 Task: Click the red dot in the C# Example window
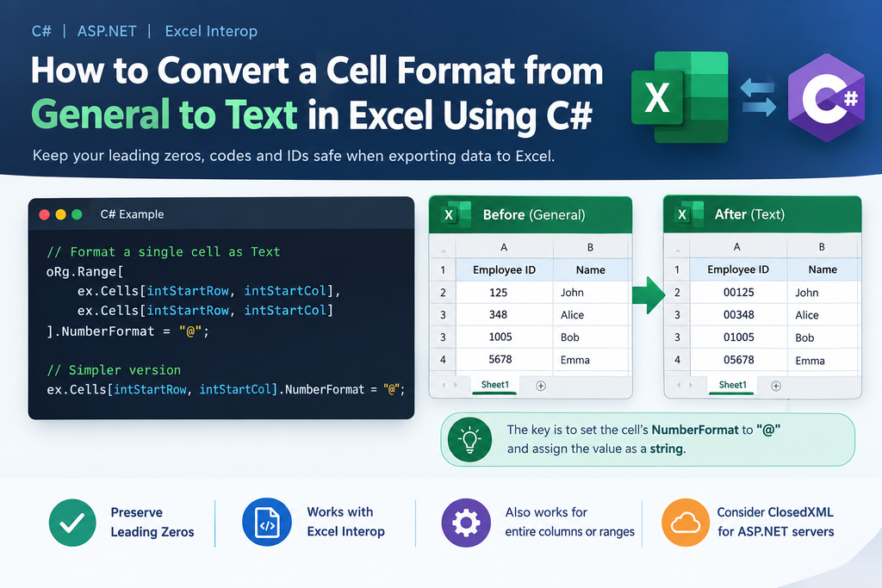(x=45, y=214)
